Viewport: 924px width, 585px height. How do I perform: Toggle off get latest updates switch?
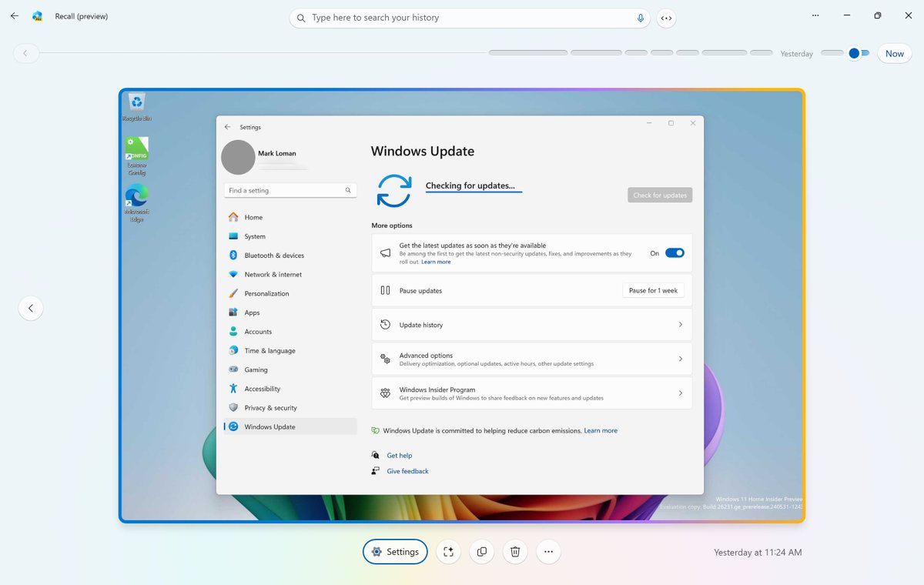point(675,252)
